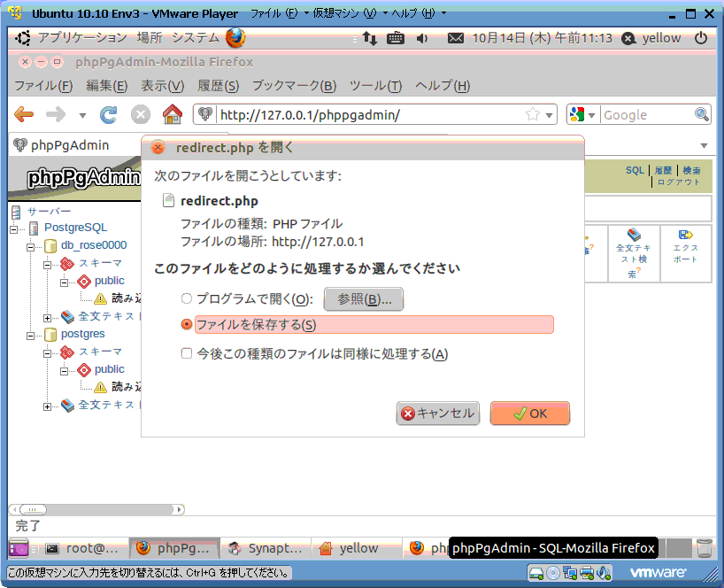
Task: Click the show desktop icon in bottom panel
Action: click(x=19, y=548)
